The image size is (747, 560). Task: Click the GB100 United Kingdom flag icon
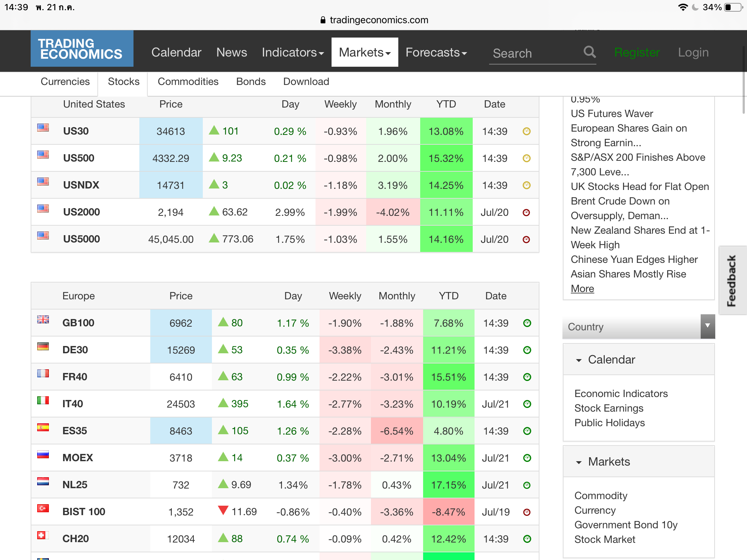[x=43, y=320]
